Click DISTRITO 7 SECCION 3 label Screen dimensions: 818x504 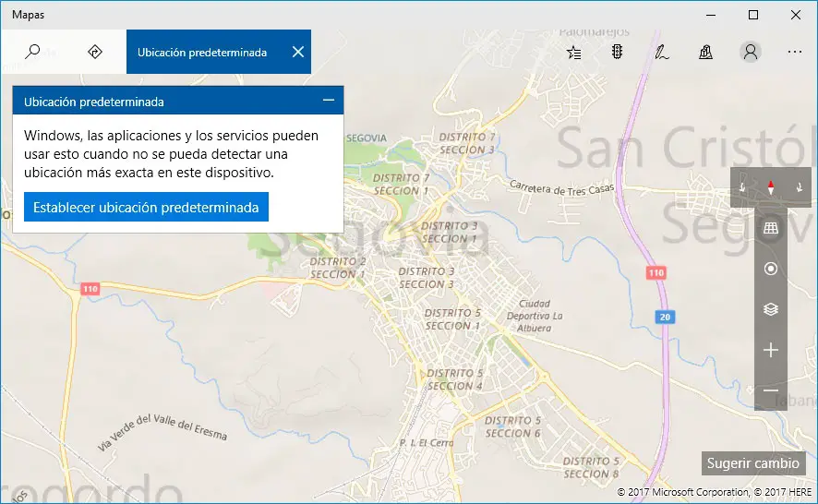pos(467,143)
